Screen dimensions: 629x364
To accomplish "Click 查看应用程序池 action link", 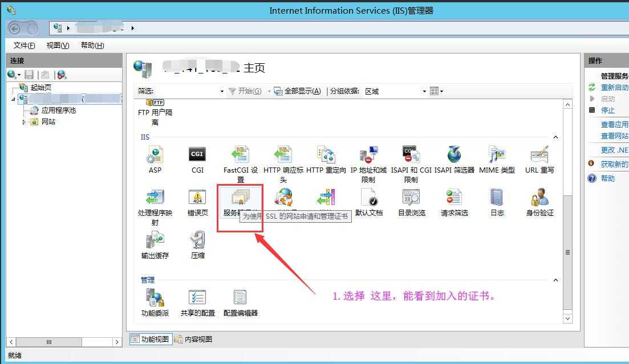I will point(615,125).
